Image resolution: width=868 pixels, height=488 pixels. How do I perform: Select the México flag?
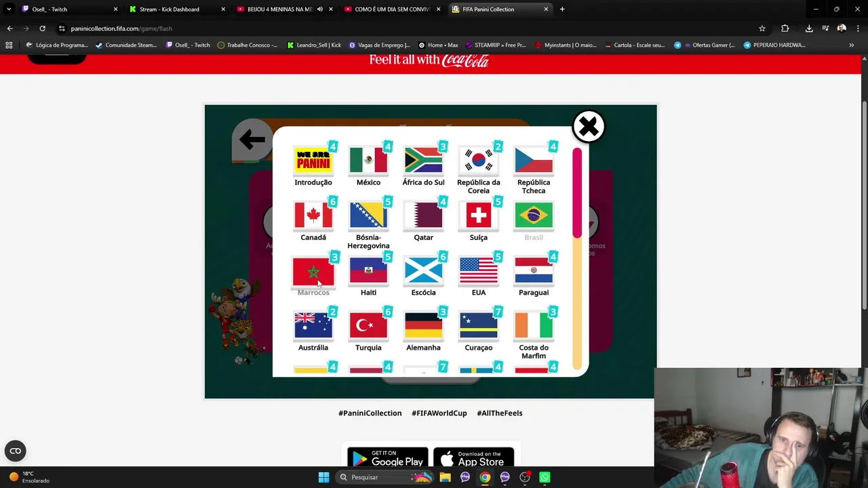(368, 161)
